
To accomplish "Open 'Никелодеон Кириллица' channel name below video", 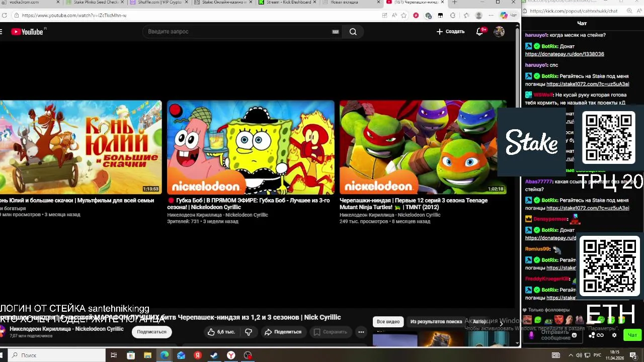I will (x=66, y=329).
